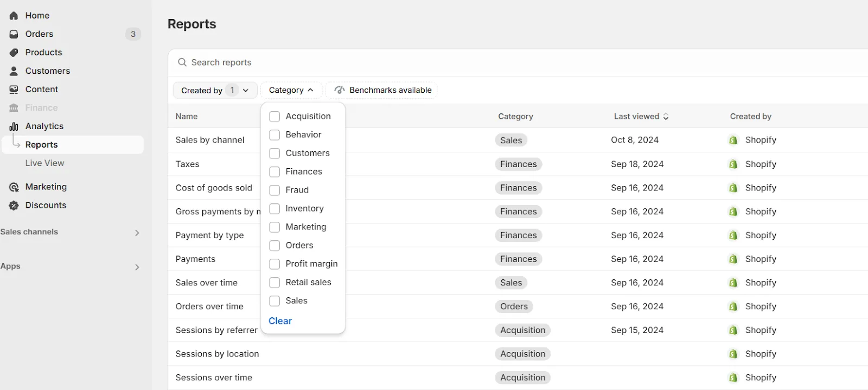This screenshot has height=390, width=868.
Task: Open the Sessions over time report
Action: point(214,378)
